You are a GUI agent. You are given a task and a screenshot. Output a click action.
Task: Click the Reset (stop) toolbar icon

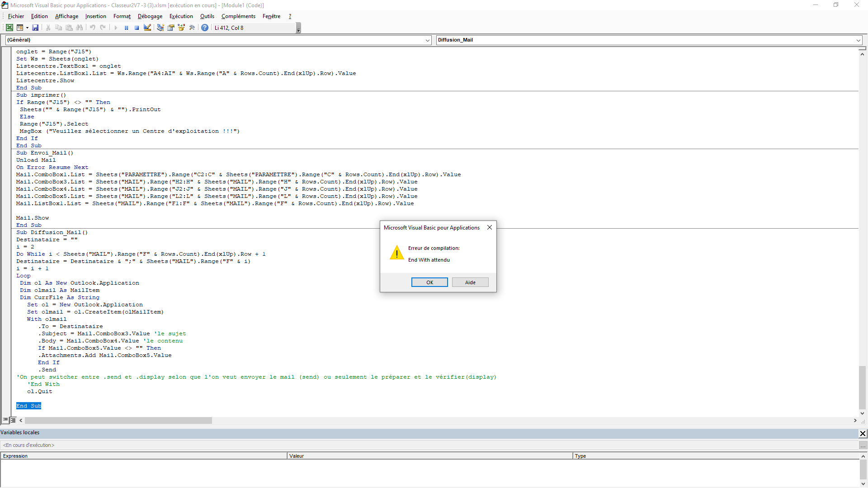137,28
